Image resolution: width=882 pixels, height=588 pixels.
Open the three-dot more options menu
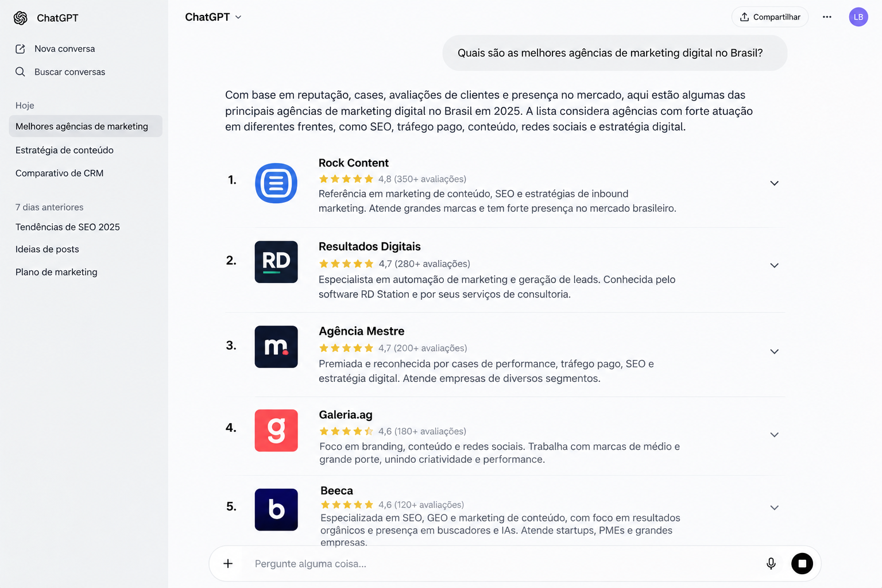coord(827,17)
